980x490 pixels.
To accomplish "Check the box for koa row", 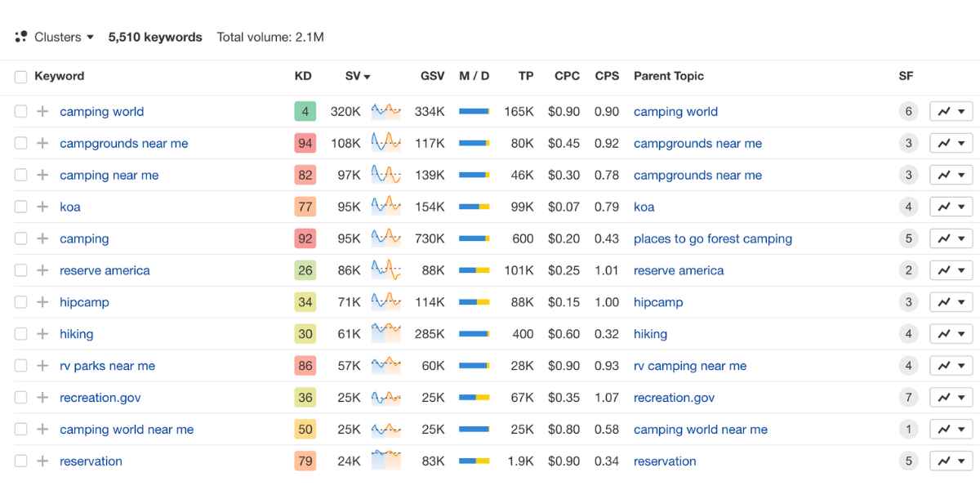I will point(20,207).
